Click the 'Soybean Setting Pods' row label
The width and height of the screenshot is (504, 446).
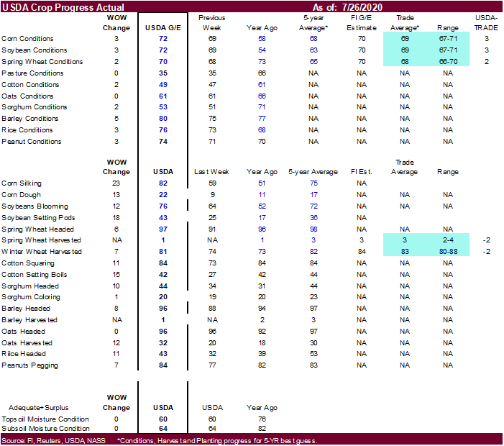tap(38, 218)
